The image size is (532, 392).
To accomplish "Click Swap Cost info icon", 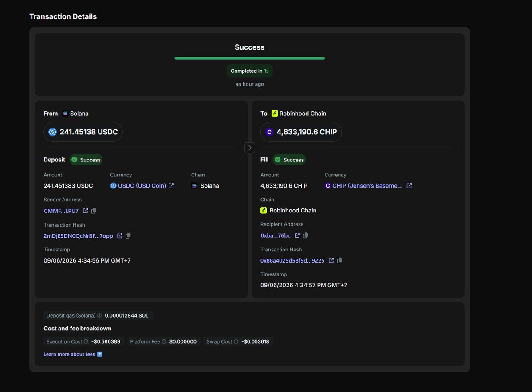I will pos(236,341).
